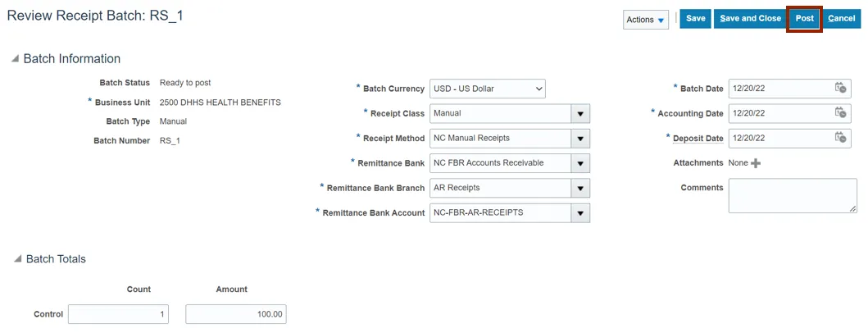Collapse the Batch Information section
This screenshot has width=868, height=333.
click(x=14, y=59)
